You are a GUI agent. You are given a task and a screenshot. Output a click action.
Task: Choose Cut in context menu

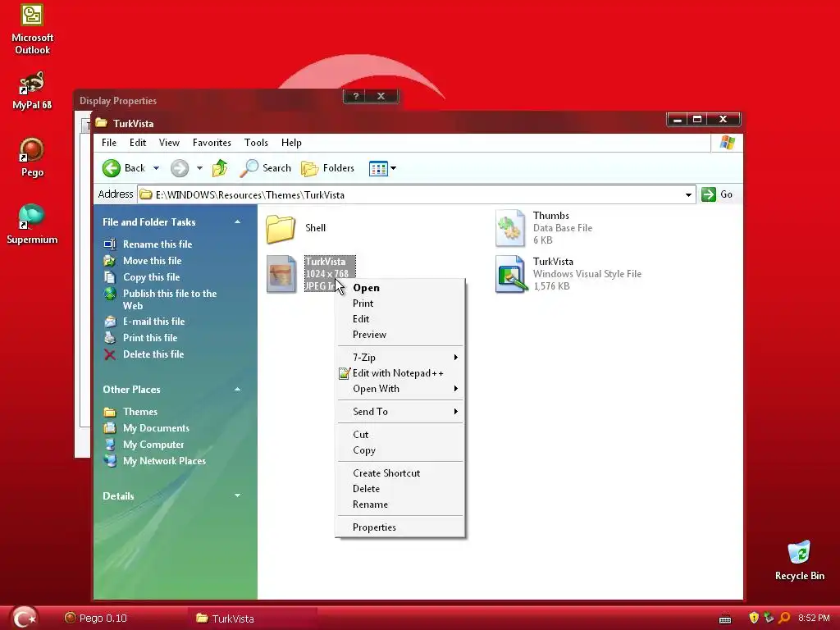pos(400,435)
